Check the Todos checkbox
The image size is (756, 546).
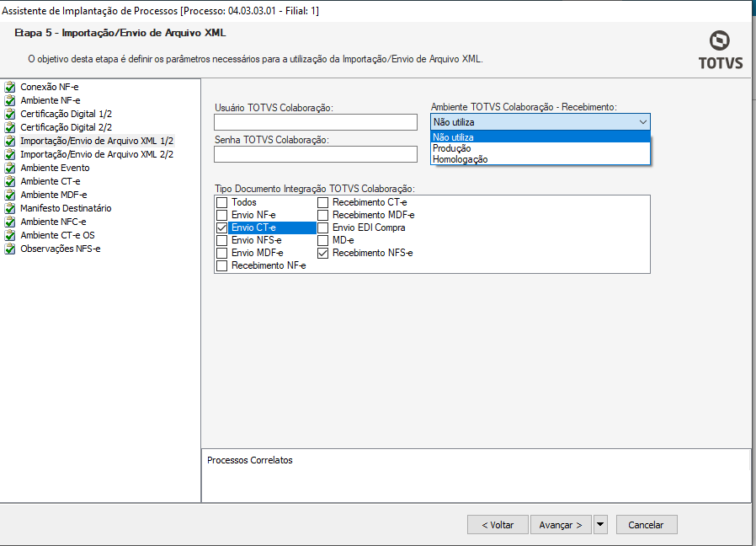point(221,202)
